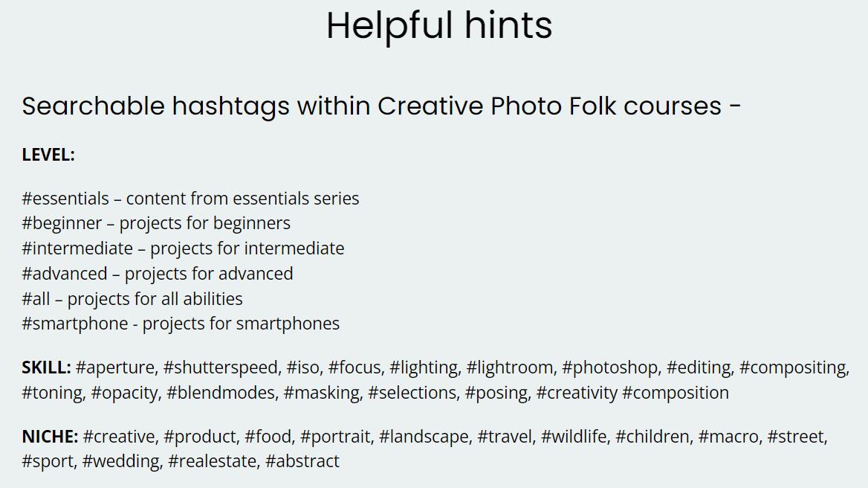Click the #abstract hashtag

pos(302,461)
